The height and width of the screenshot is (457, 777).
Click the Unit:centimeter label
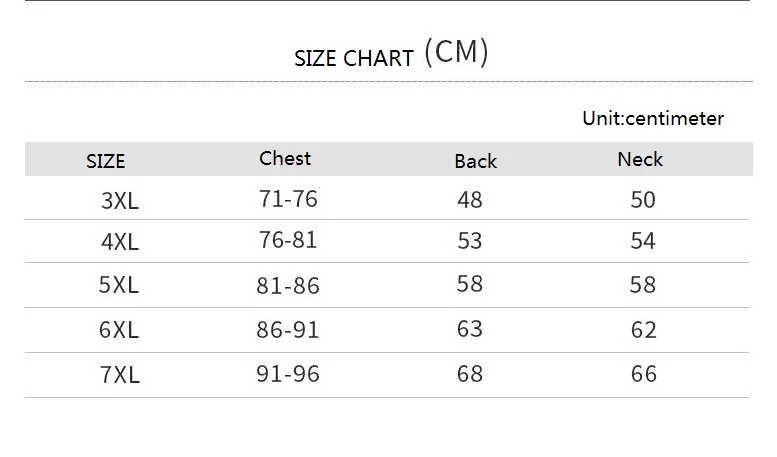(652, 118)
